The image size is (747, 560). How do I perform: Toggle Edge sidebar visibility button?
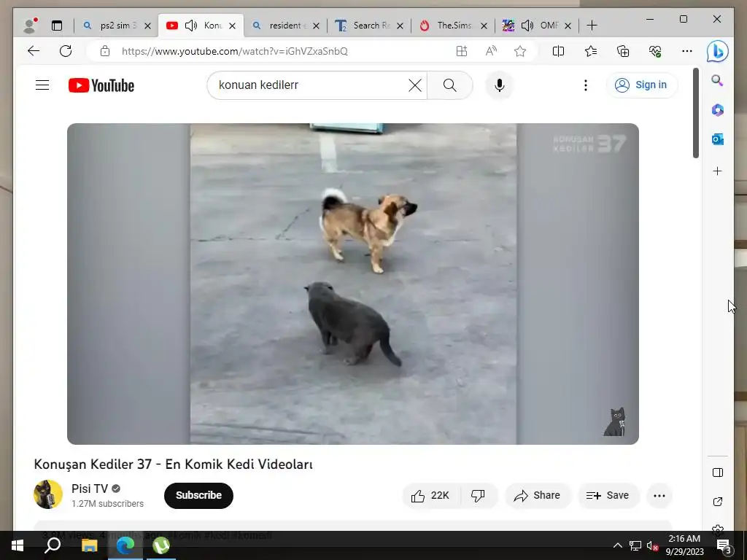(718, 472)
